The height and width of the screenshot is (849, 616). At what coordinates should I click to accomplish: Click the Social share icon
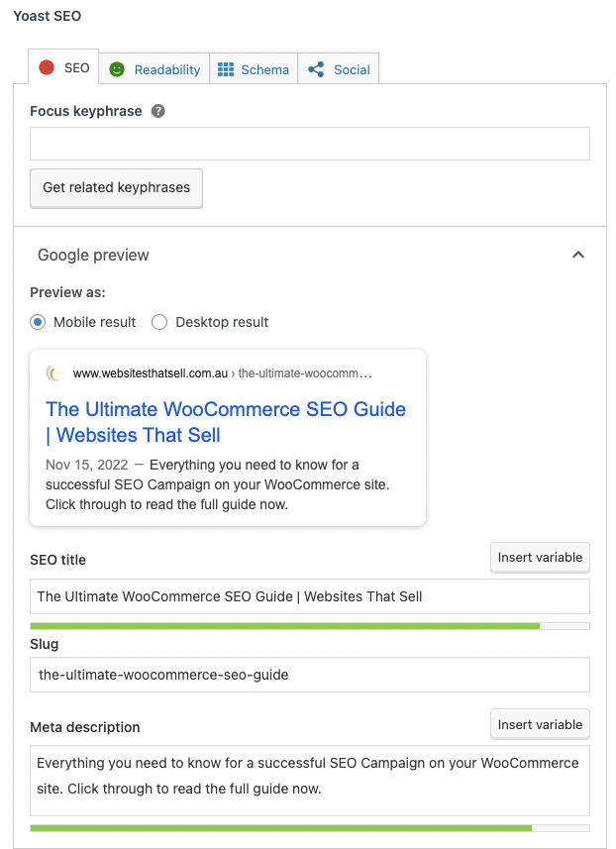pos(316,69)
